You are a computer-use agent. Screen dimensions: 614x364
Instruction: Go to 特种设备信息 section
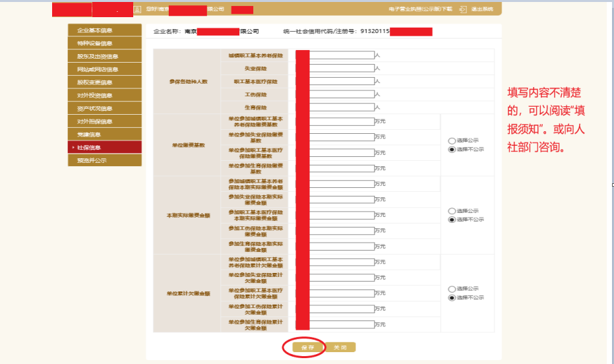(105, 43)
